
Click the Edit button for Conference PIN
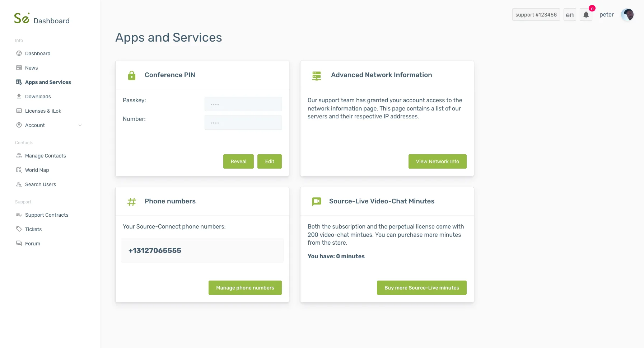coord(270,161)
